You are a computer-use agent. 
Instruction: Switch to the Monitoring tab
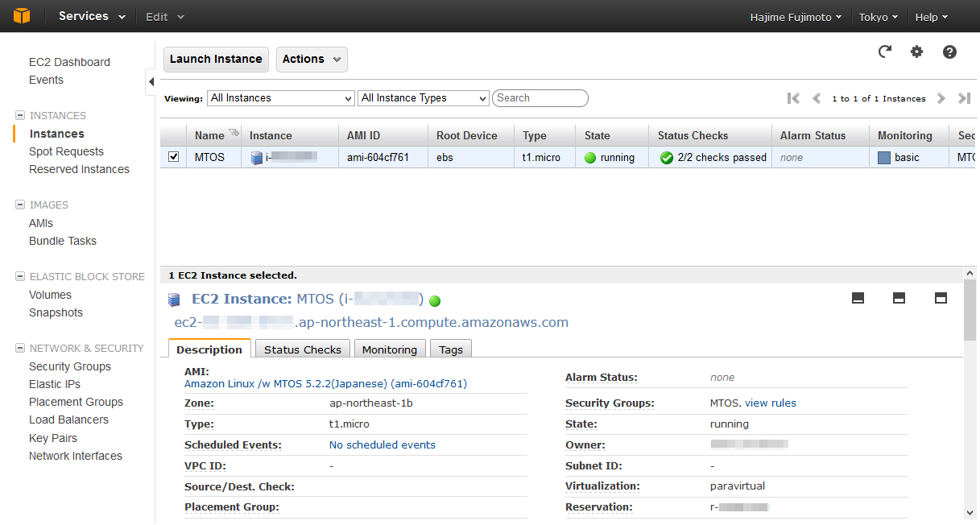(390, 349)
